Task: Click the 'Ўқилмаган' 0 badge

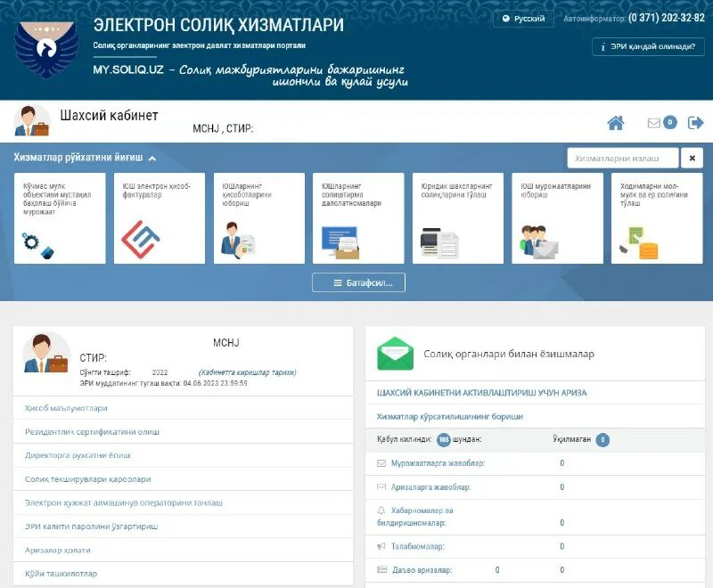Action: coord(602,439)
